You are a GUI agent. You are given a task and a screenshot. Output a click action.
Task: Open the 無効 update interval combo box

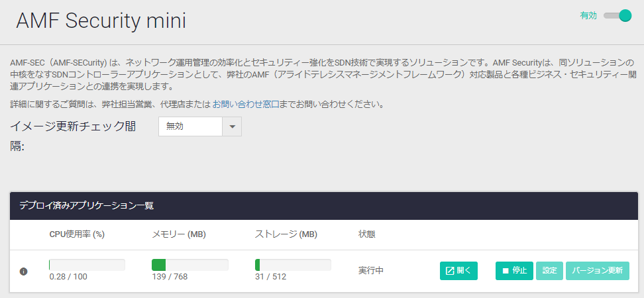pos(190,126)
